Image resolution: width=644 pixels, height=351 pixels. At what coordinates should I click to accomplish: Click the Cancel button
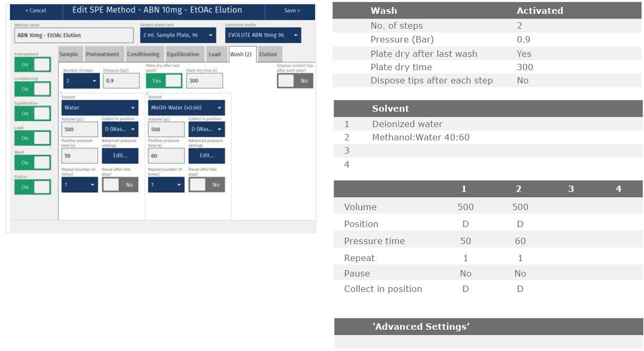click(36, 11)
